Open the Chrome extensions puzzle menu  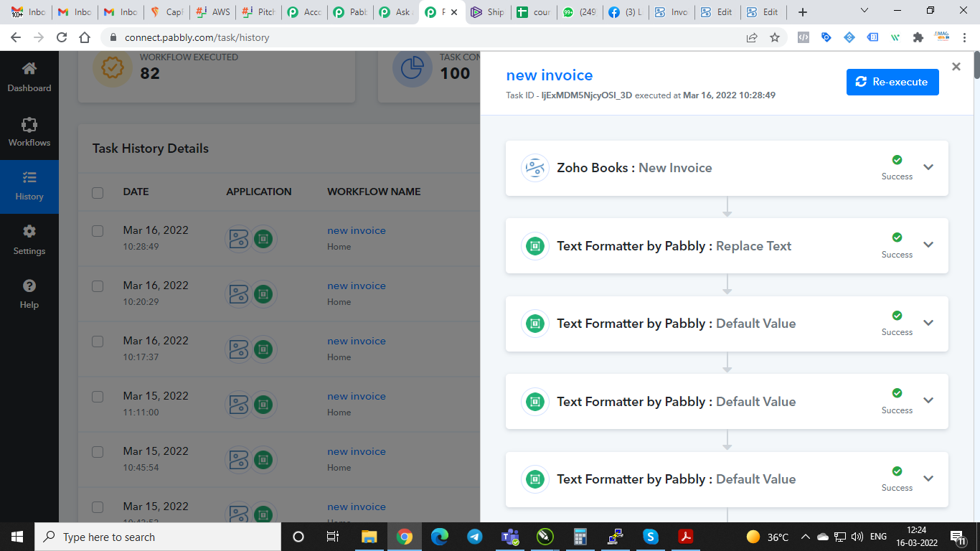918,37
